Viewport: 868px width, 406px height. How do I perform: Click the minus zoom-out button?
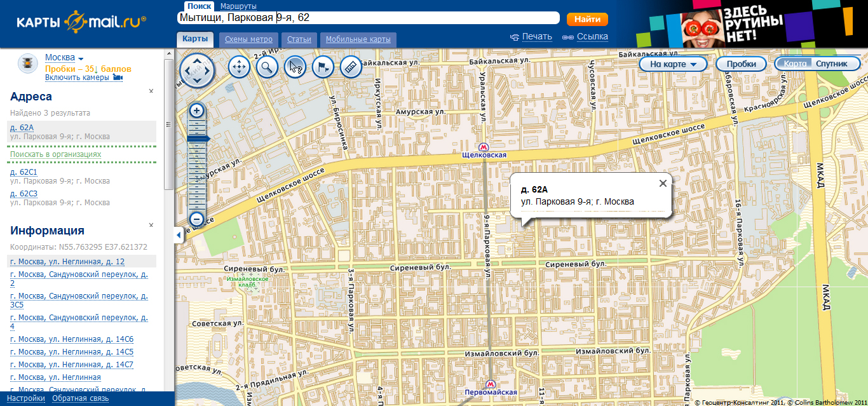click(x=197, y=219)
